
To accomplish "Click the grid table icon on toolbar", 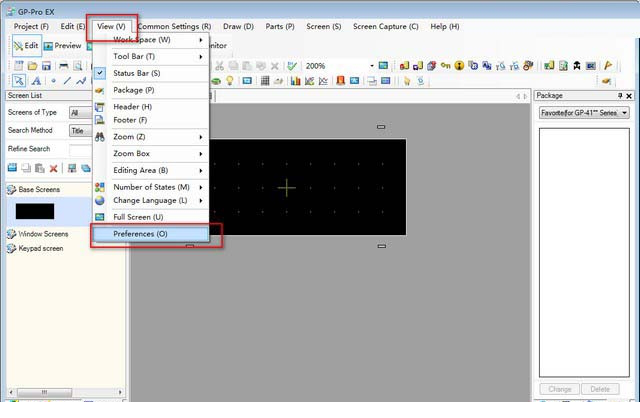I will (265, 81).
